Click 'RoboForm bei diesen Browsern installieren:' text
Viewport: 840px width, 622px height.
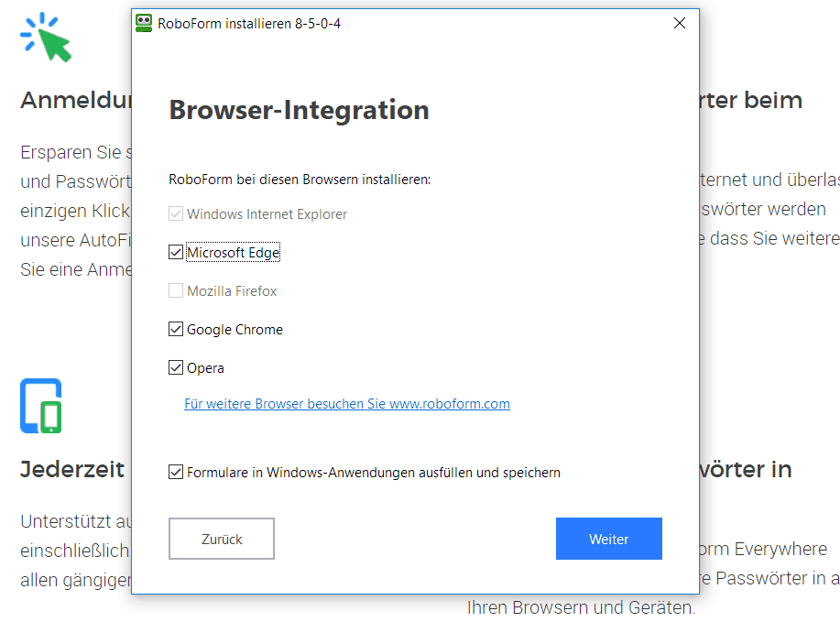[x=300, y=180]
